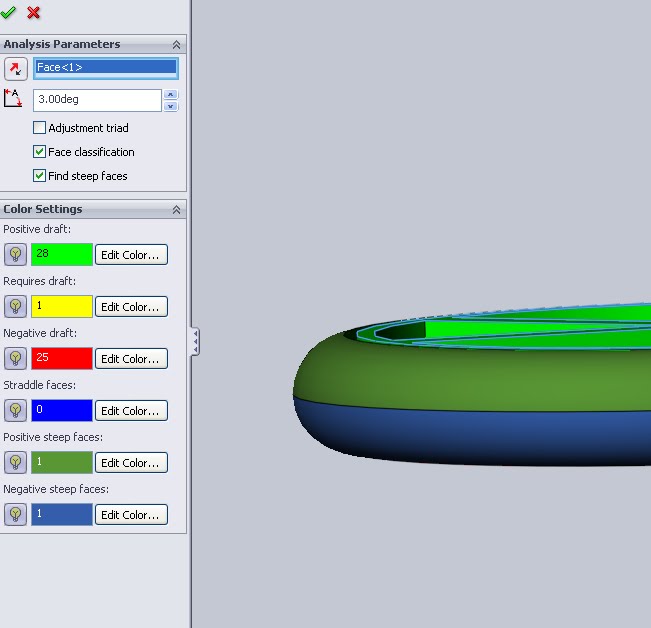Click the blue Straddle faces color swatch

click(62, 410)
